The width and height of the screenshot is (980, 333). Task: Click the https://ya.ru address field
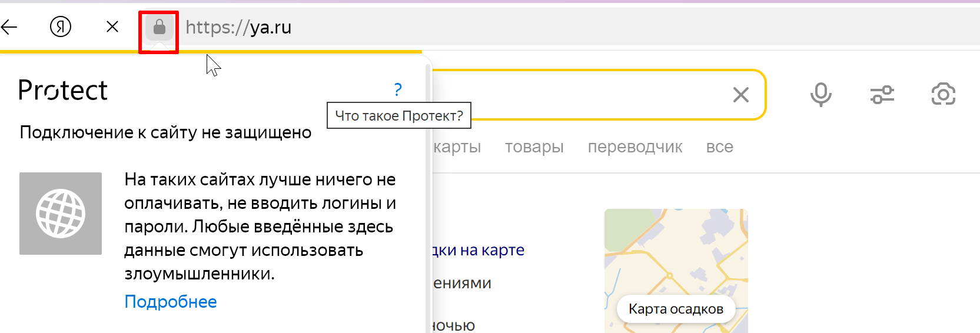238,27
